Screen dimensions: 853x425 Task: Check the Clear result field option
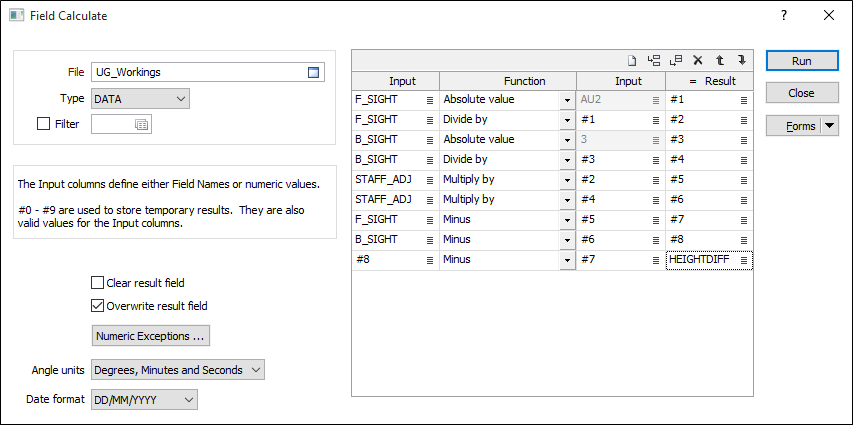coord(98,283)
